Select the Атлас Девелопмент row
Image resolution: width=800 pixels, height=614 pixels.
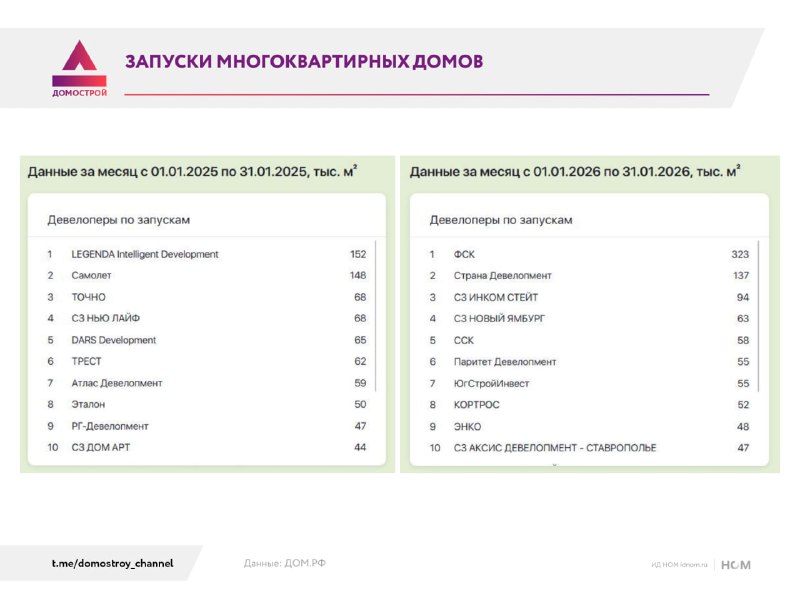[x=207, y=383]
